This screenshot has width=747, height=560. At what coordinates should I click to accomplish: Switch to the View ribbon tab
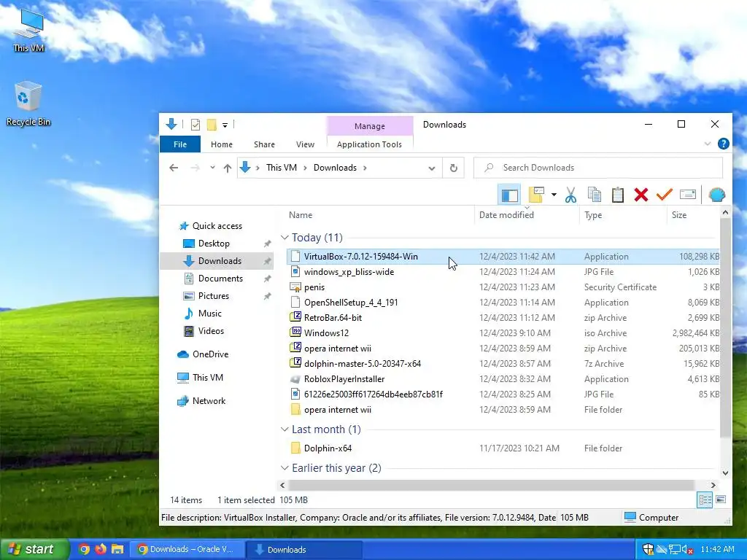pos(305,144)
